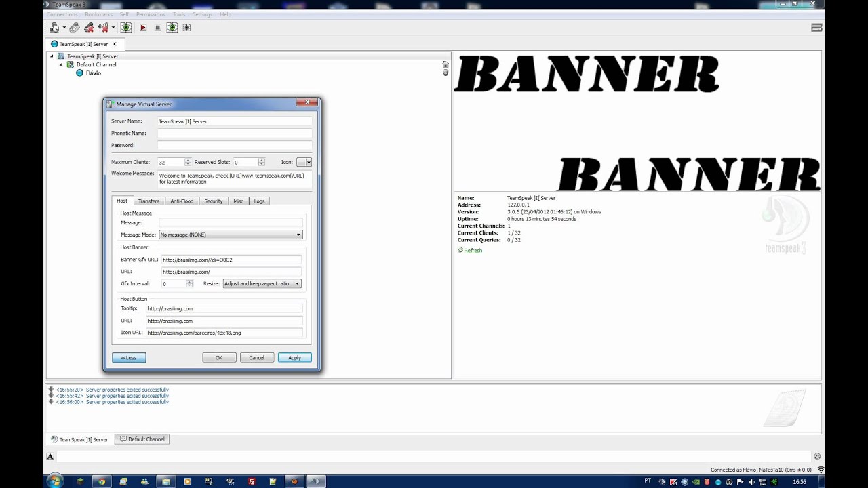Click Cancel in Manage Virtual Server

pos(257,358)
